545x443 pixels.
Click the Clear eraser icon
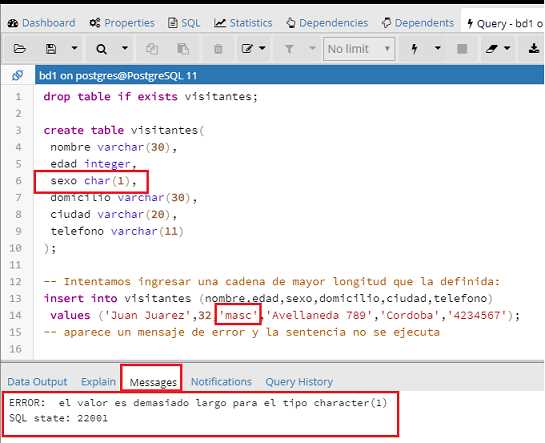[492, 49]
